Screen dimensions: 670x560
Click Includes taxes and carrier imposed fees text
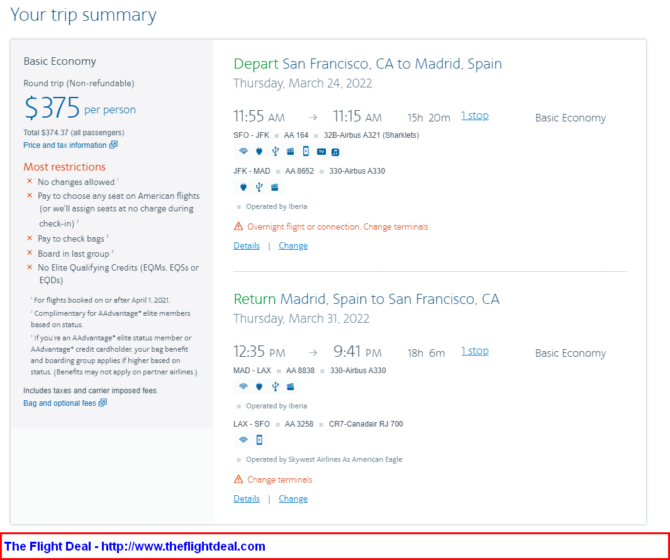tap(91, 390)
